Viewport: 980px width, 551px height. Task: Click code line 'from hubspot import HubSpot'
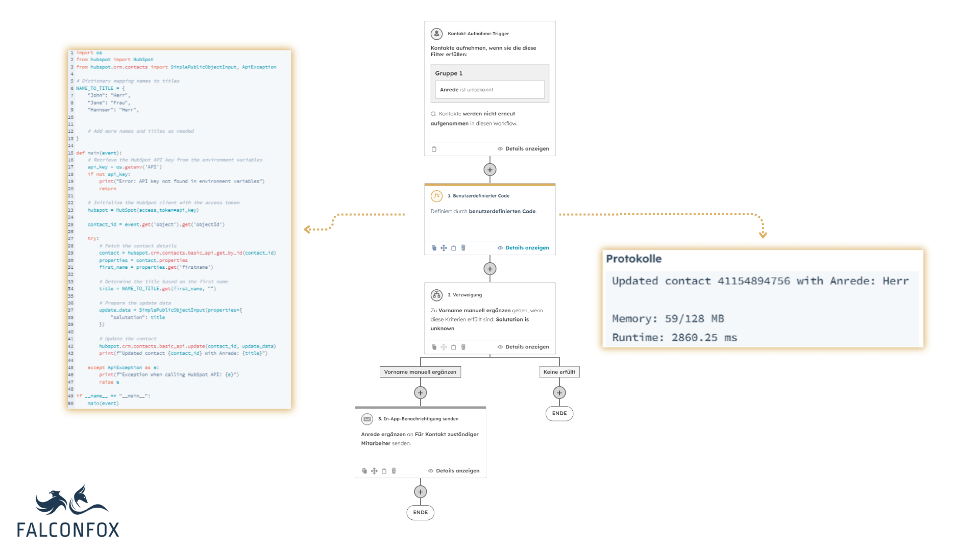115,60
